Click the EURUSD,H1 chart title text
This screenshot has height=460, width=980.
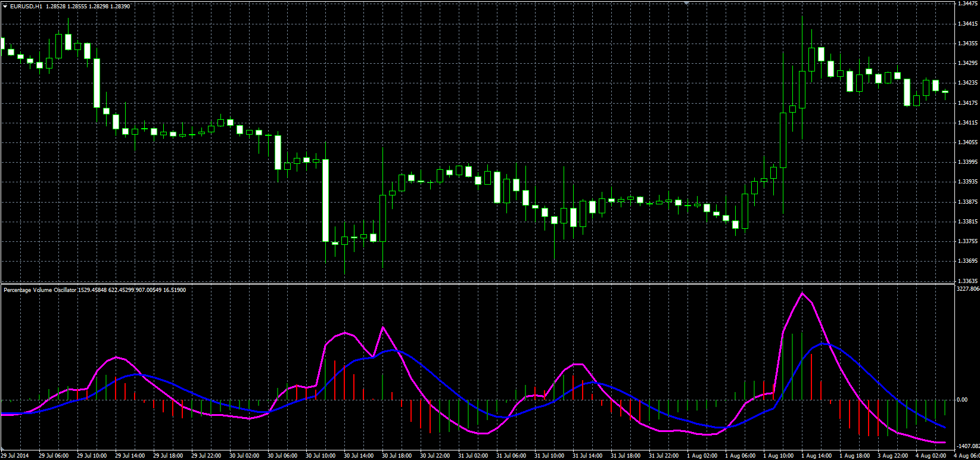tap(26, 6)
